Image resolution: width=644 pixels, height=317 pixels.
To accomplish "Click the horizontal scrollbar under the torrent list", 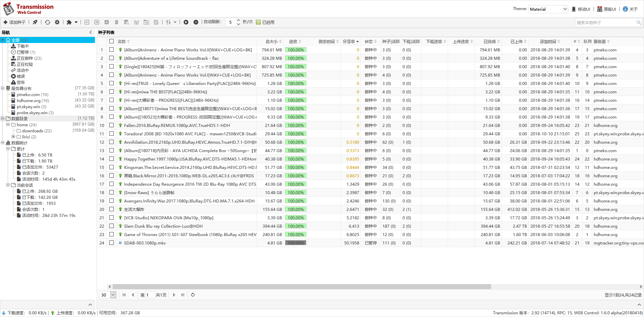I will click(x=302, y=286).
